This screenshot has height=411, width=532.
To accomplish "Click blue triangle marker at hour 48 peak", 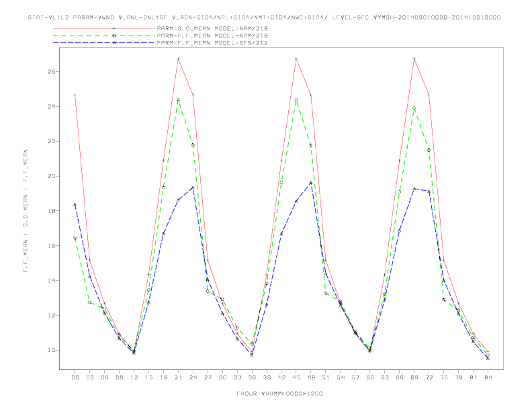I will [311, 183].
